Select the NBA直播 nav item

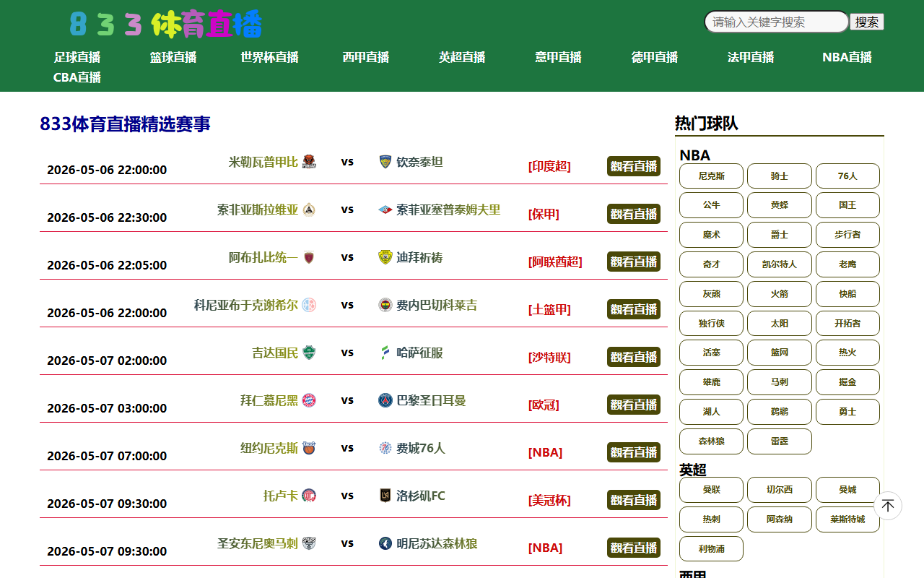point(847,57)
